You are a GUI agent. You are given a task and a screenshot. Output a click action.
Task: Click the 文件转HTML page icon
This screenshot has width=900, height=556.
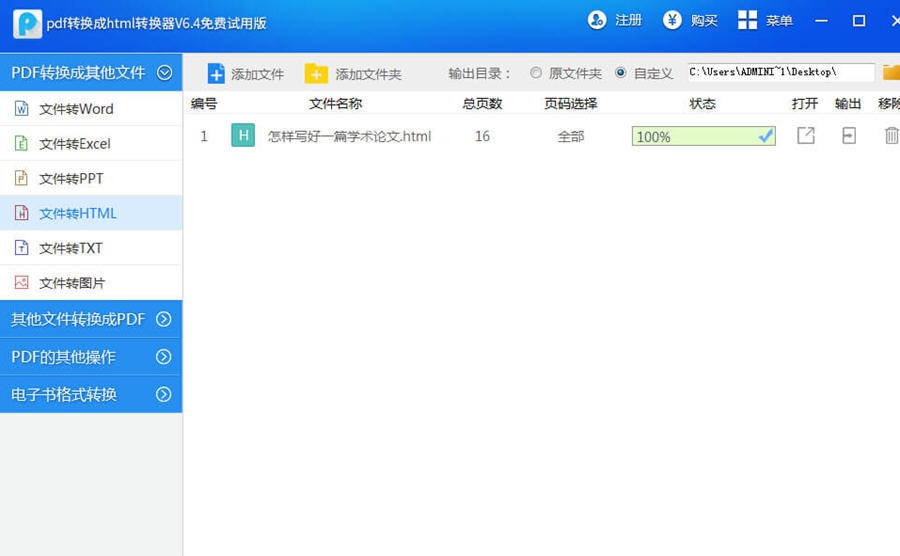[21, 213]
